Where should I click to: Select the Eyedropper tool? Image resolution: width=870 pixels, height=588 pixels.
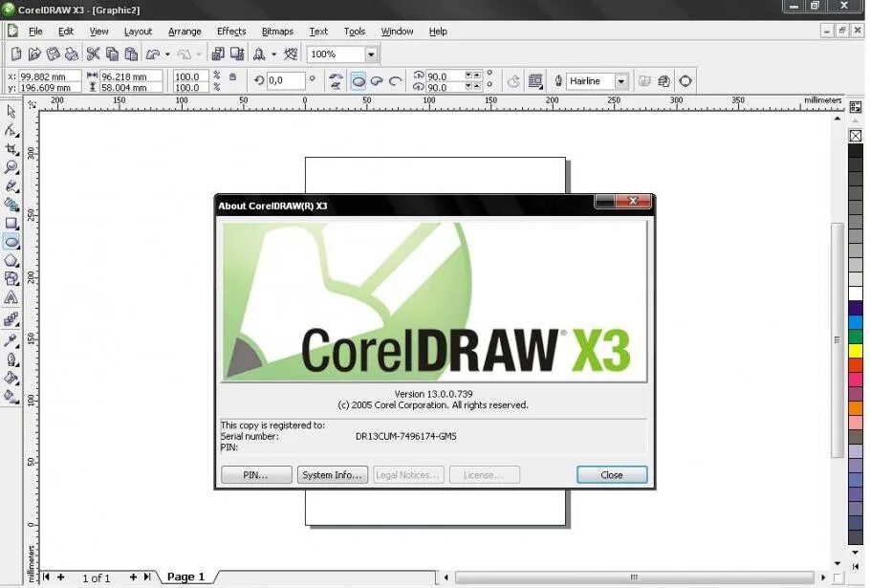click(11, 340)
